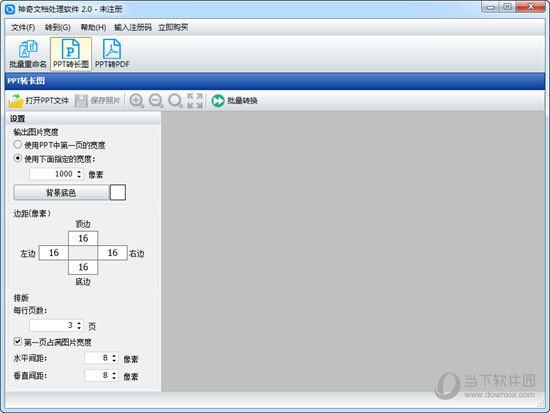
Task: Minimize the window
Action: pos(491,7)
